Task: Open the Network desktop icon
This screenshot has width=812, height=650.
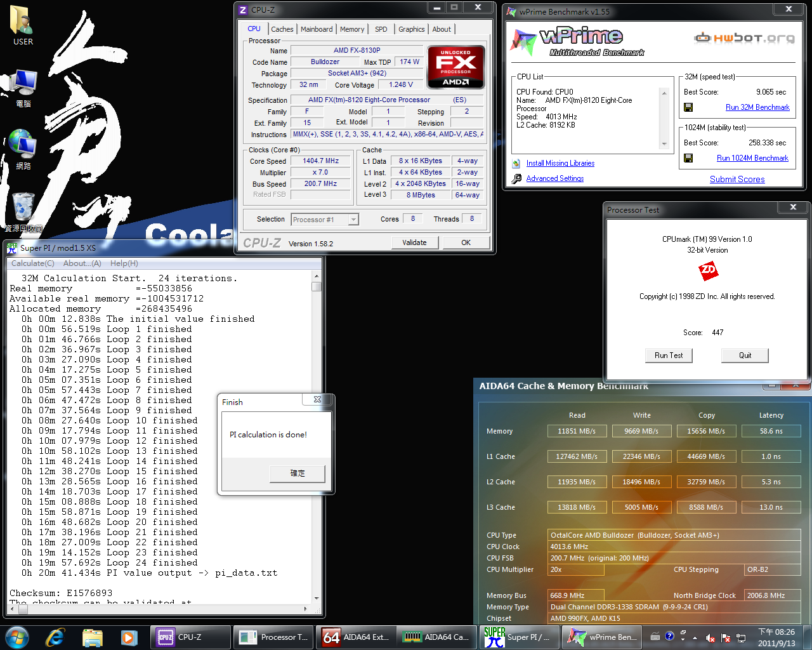Action: 23,149
